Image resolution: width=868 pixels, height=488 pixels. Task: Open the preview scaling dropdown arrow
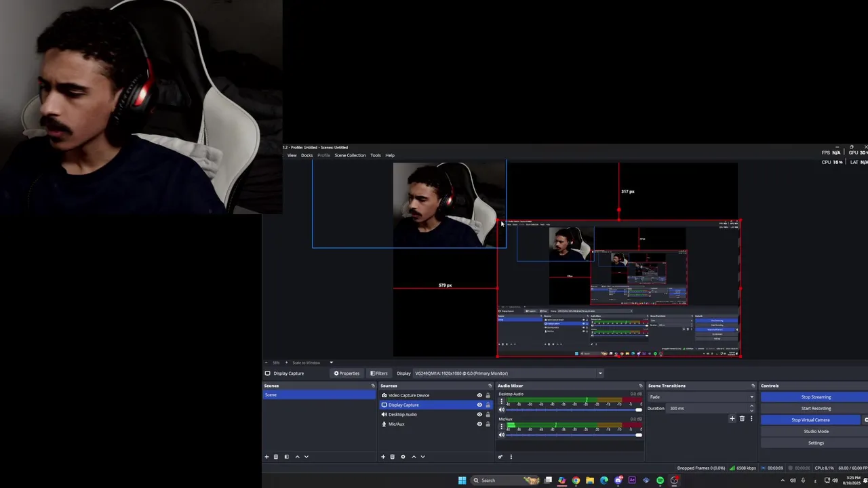tap(331, 363)
